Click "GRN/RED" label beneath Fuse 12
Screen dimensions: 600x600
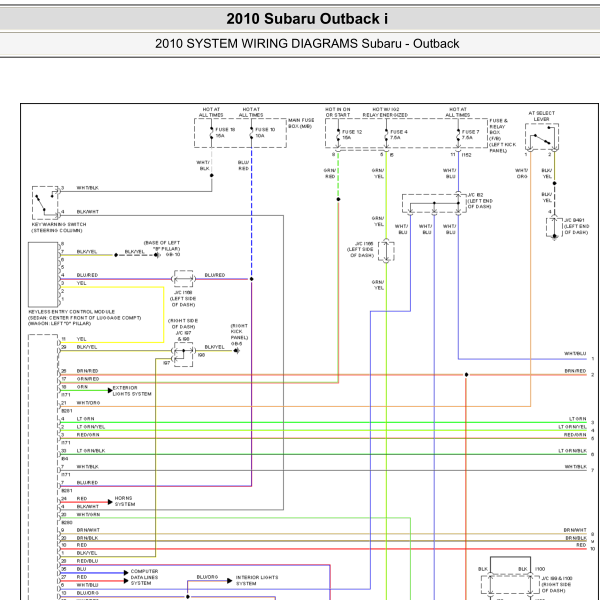click(329, 173)
